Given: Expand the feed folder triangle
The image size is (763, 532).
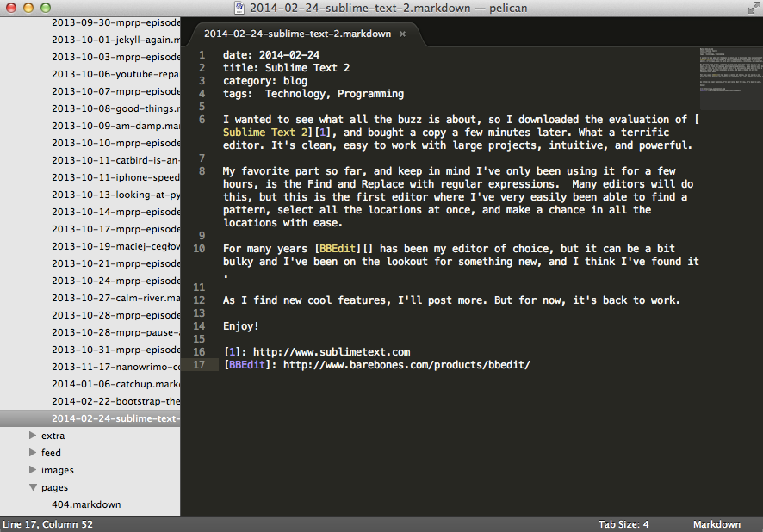Looking at the screenshot, I should [x=33, y=453].
